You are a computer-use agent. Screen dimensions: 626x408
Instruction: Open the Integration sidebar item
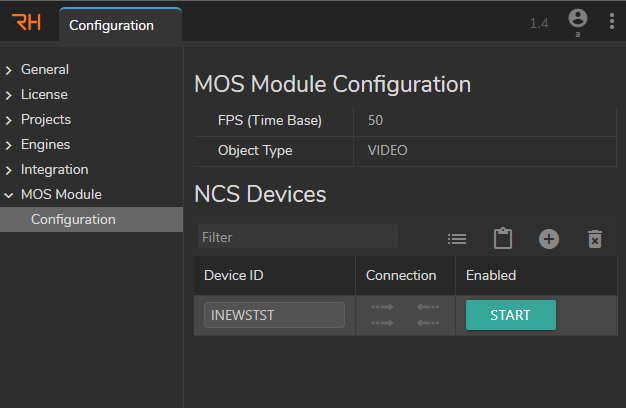point(54,170)
